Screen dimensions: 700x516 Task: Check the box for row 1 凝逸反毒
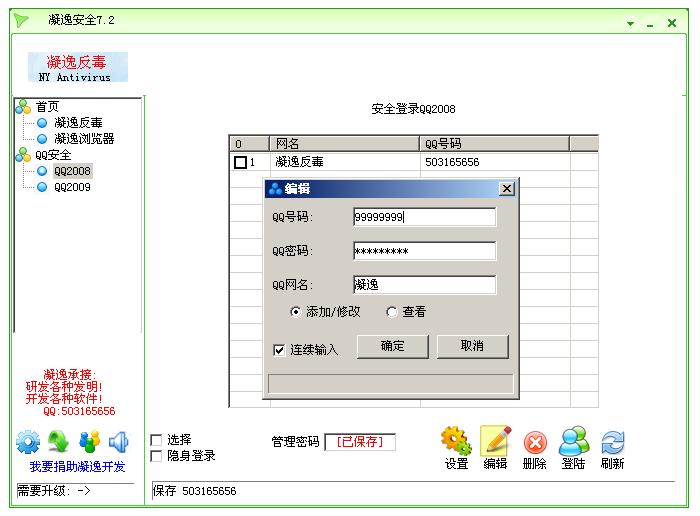click(240, 162)
